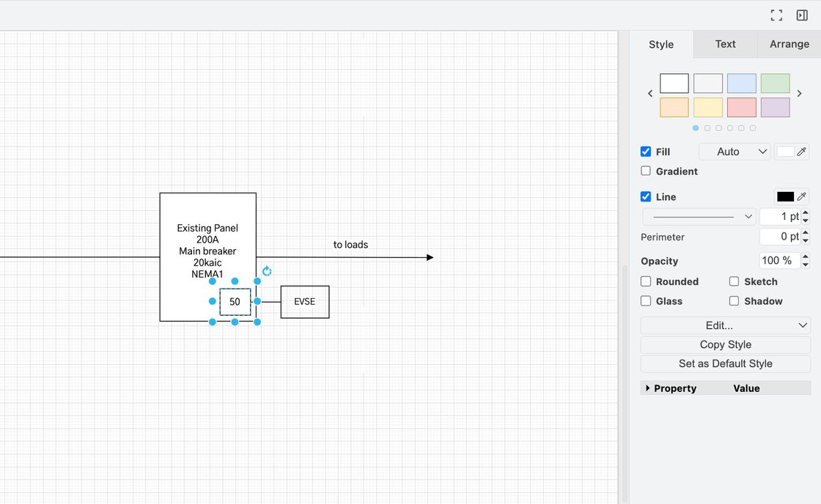Go to previous style palette page arrow
The image size is (821, 504).
click(x=650, y=94)
